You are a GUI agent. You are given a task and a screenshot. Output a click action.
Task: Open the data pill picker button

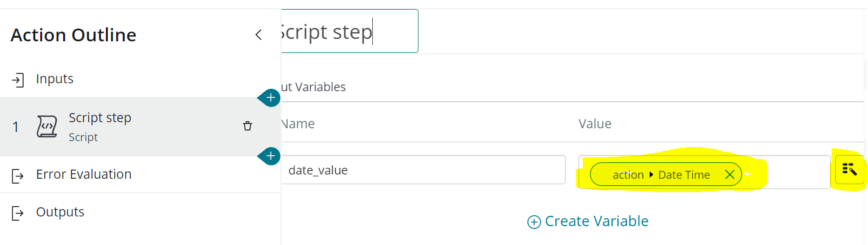point(850,170)
